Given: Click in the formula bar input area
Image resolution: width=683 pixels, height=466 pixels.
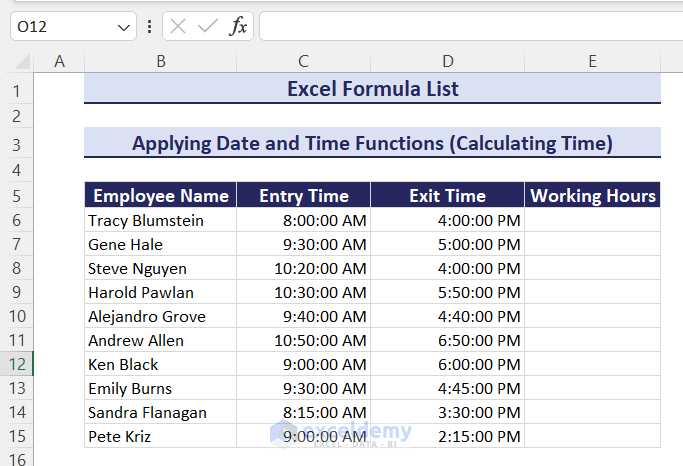Looking at the screenshot, I should click(470, 27).
